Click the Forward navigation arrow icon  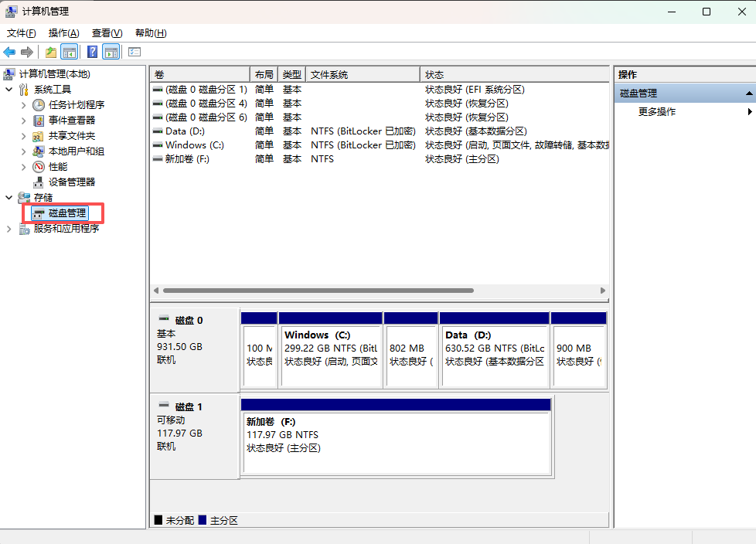[x=28, y=52]
